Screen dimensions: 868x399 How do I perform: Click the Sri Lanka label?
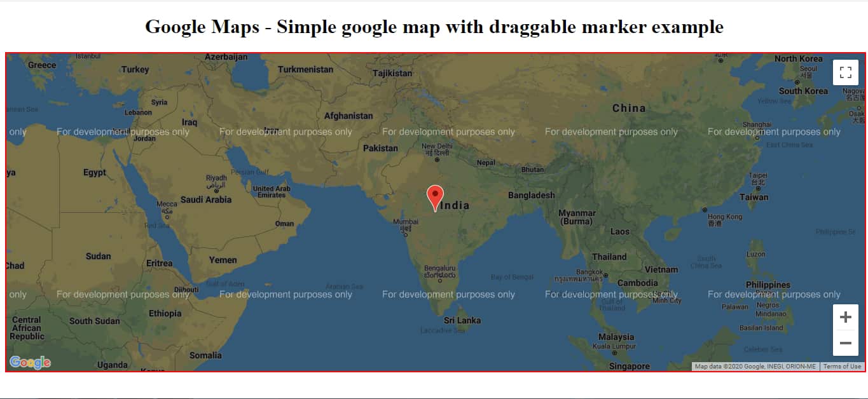[x=462, y=320]
